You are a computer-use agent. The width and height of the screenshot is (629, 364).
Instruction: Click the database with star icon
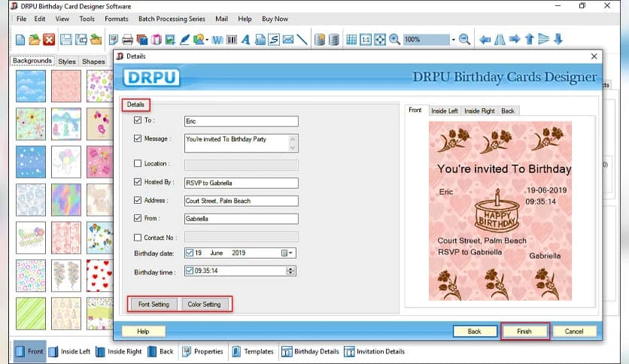click(319, 39)
